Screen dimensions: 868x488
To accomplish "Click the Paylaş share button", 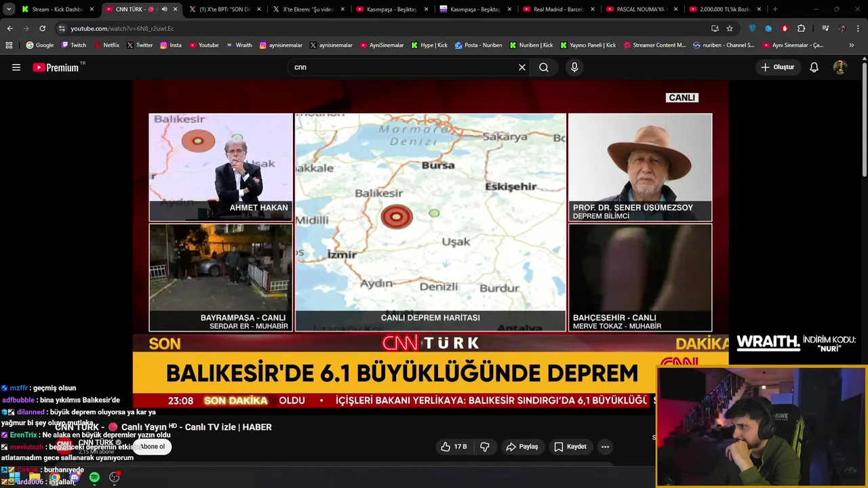I will (522, 447).
